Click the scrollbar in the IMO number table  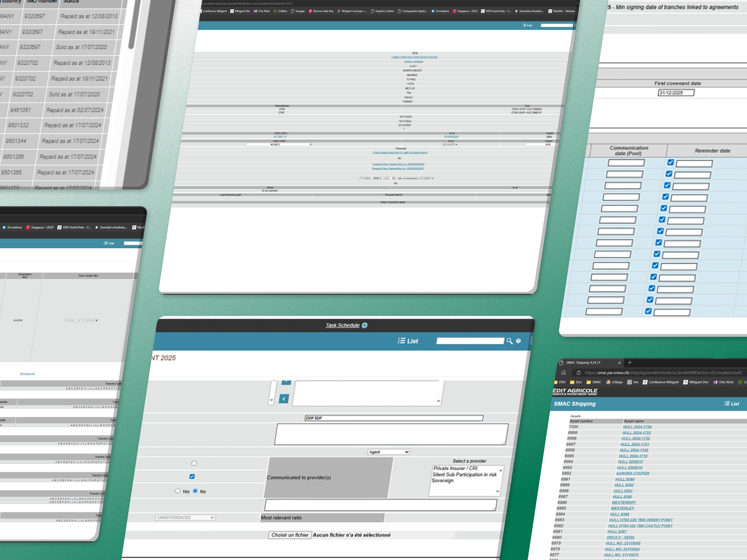pos(133,24)
